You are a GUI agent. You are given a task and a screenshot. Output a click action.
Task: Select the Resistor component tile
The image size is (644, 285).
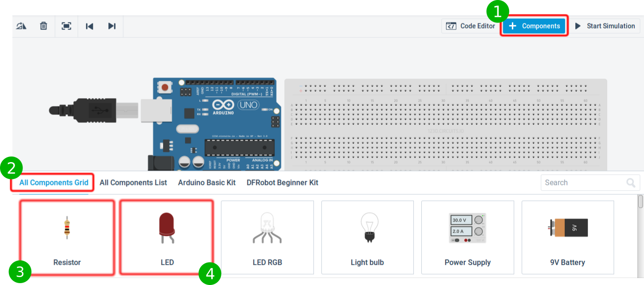tap(67, 237)
